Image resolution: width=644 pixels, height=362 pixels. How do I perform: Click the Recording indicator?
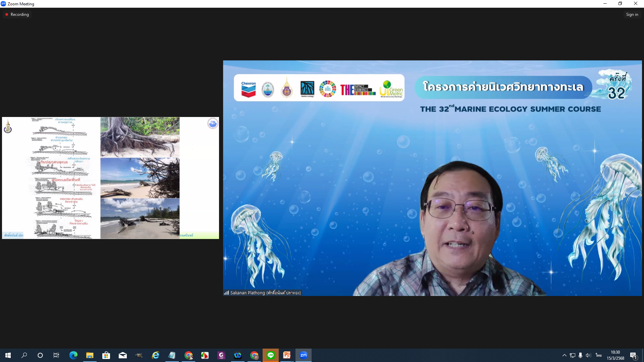(17, 14)
